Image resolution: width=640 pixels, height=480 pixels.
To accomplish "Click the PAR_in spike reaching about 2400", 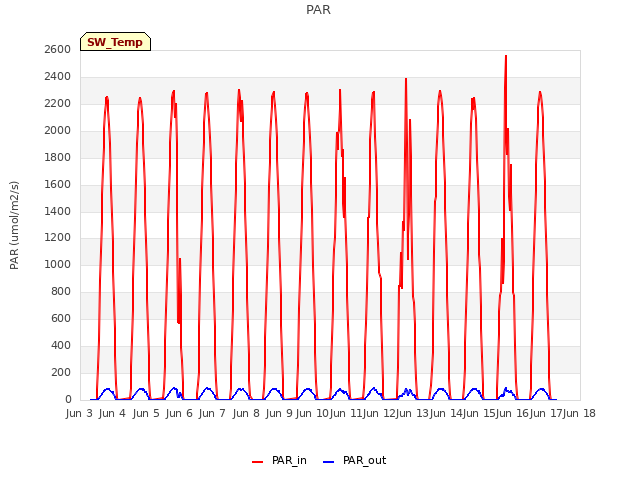I will tap(406, 79).
